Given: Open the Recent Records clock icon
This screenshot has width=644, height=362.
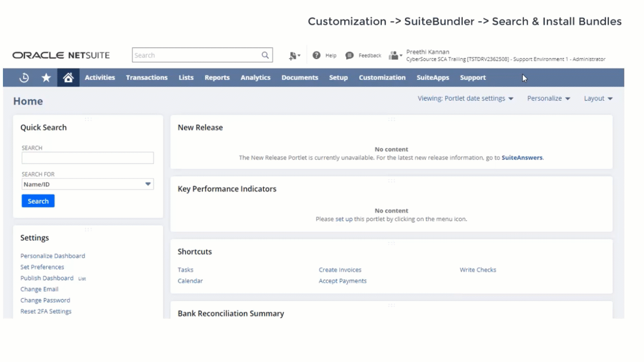Looking at the screenshot, I should (x=24, y=77).
